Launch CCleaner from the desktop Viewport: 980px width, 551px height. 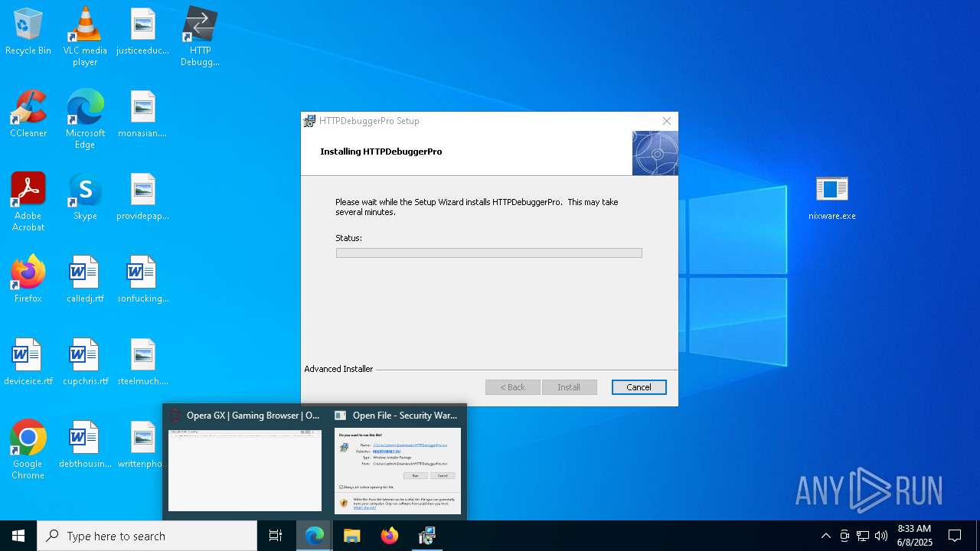[x=28, y=115]
